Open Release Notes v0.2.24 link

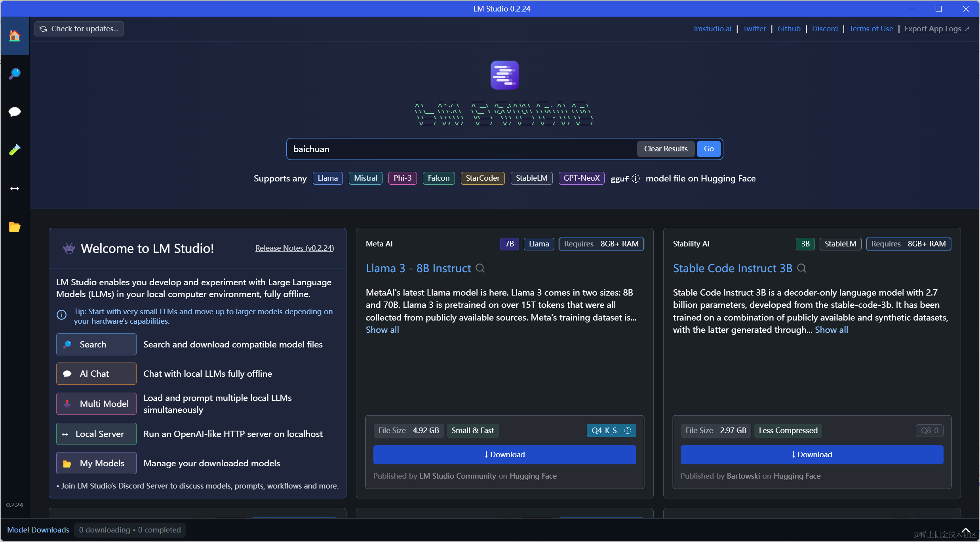[x=294, y=248]
